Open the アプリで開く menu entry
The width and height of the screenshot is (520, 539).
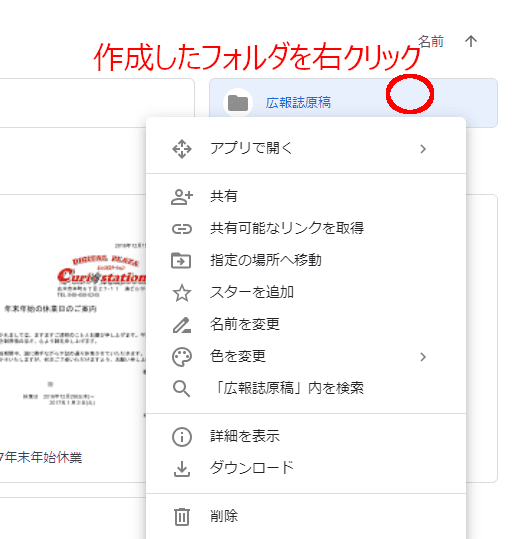[x=306, y=149]
